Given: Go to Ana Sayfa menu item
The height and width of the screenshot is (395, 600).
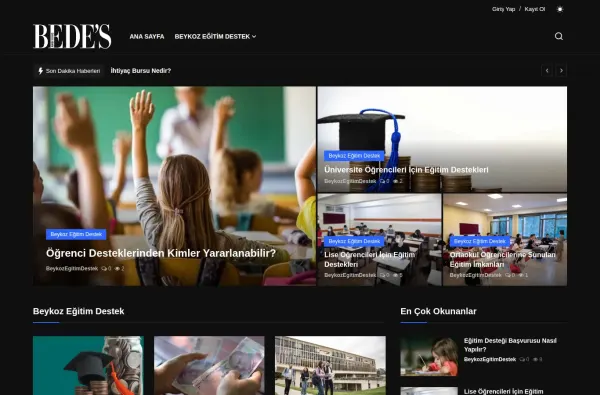Looking at the screenshot, I should [147, 37].
